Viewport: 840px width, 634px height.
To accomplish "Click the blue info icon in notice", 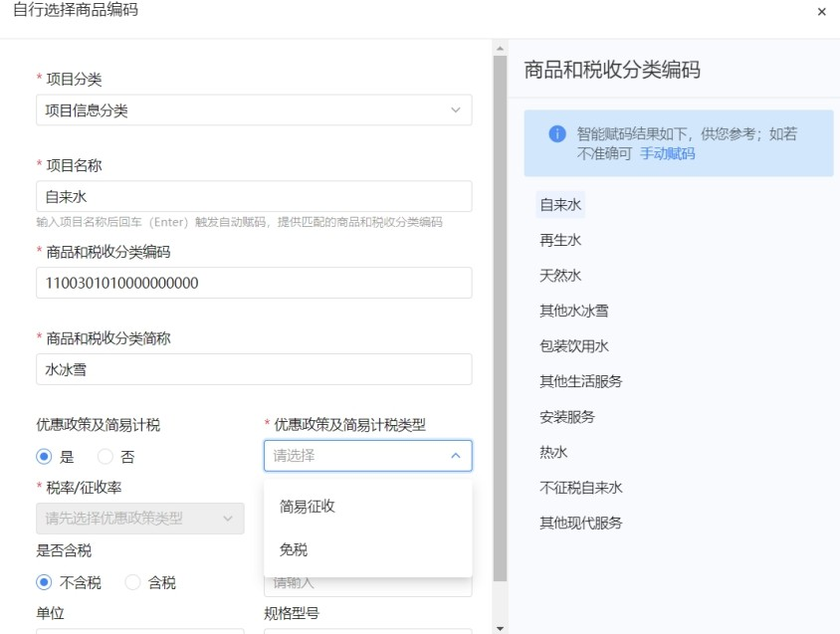I will pyautogui.click(x=557, y=133).
